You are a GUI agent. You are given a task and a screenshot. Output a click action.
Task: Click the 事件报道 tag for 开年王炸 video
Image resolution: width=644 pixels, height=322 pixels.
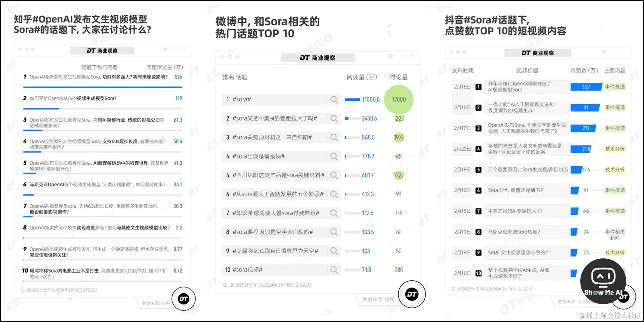pos(615,87)
